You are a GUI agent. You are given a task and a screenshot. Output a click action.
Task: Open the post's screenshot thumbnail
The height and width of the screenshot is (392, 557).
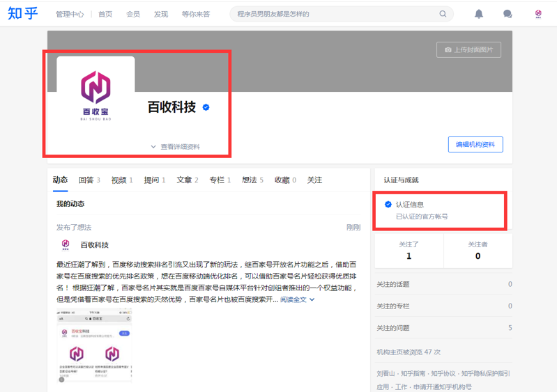click(95, 345)
